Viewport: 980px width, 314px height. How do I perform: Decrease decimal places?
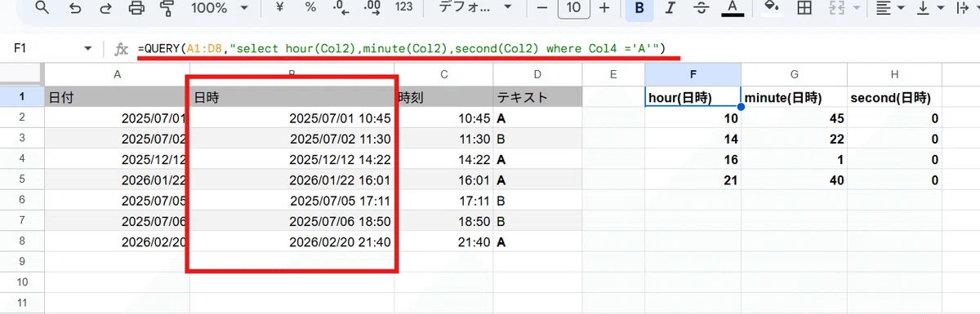click(x=341, y=8)
